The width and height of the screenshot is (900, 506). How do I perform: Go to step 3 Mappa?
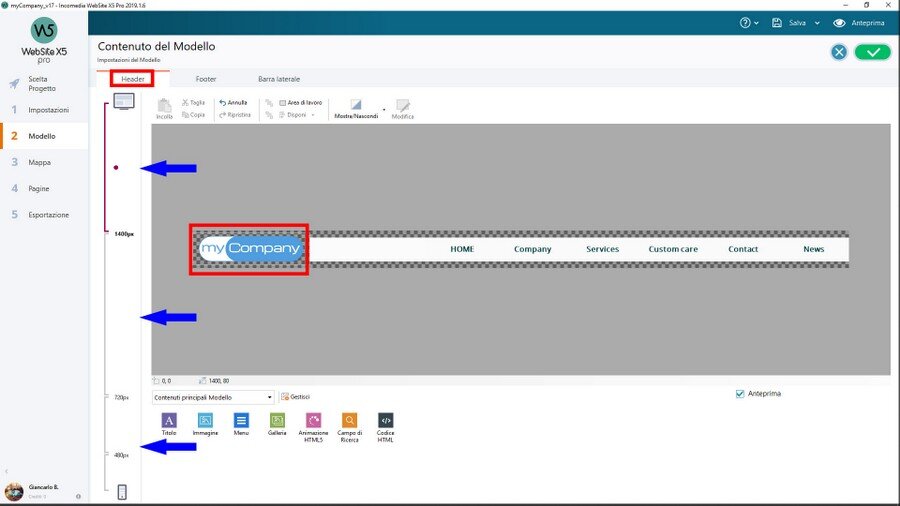tap(40, 162)
